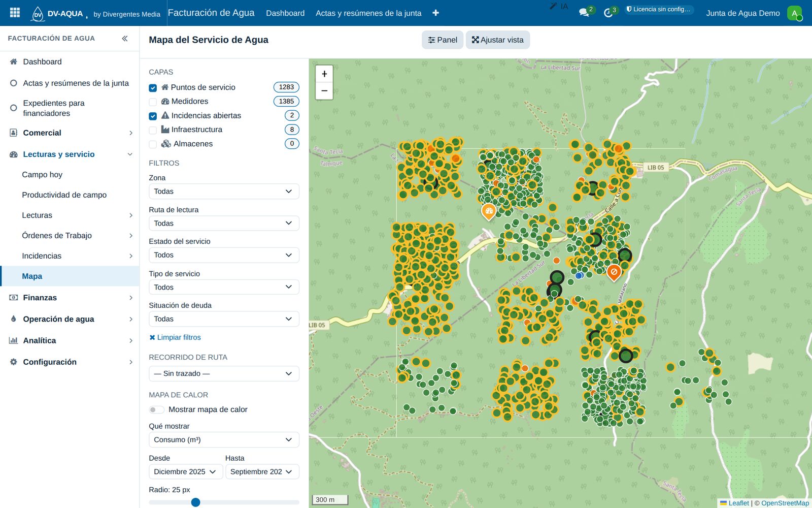Open Dashboard in top navigation bar
Image resolution: width=812 pixels, height=508 pixels.
(285, 13)
